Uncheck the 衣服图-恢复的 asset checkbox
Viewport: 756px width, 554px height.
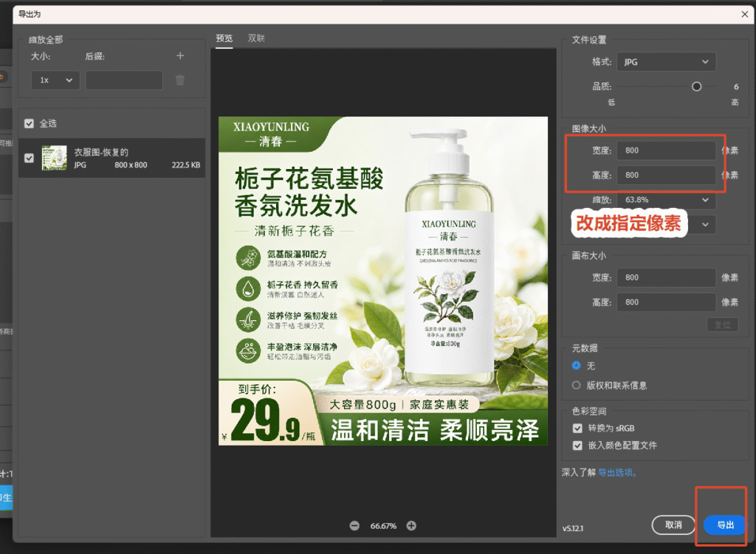(29, 158)
